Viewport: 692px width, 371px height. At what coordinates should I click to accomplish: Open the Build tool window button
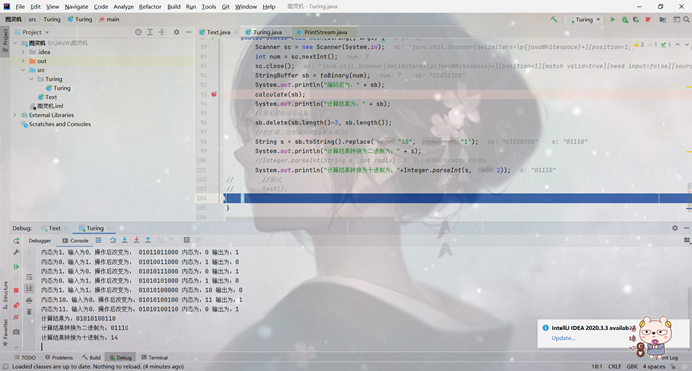coord(92,358)
